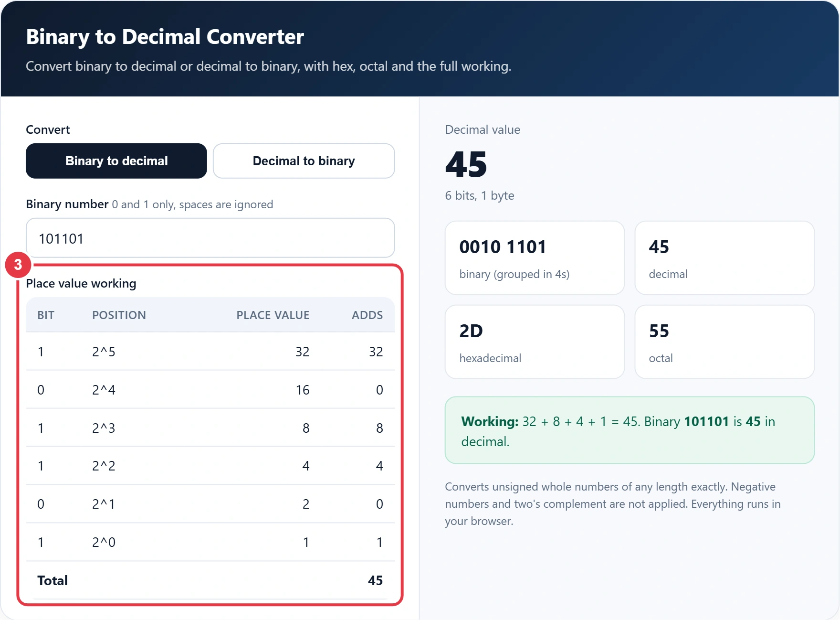Click the POSITION column header
Viewport: 840px width, 620px height.
[x=119, y=315]
